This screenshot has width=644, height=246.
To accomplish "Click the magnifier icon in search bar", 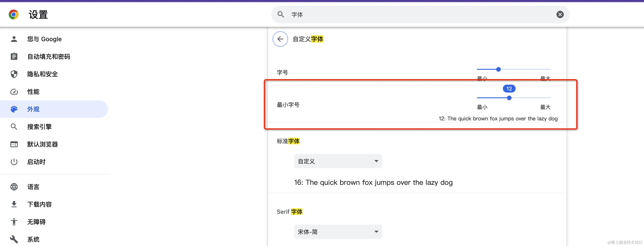I will (x=281, y=14).
